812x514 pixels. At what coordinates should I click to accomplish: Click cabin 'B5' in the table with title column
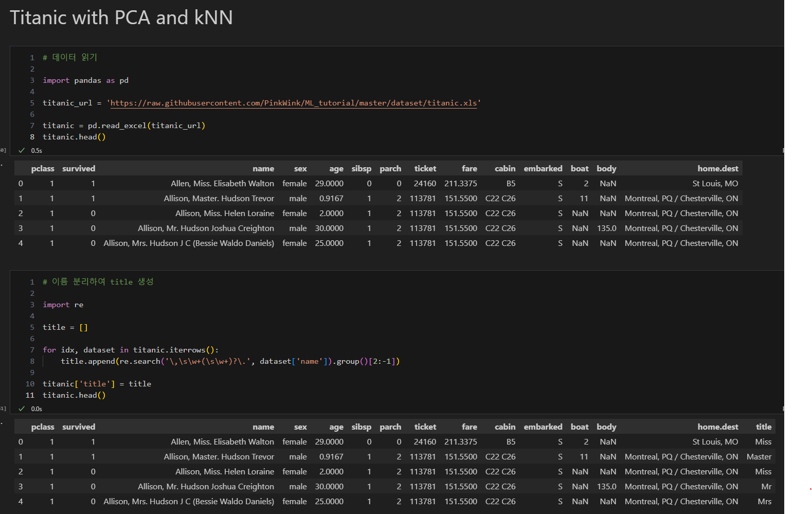point(511,442)
